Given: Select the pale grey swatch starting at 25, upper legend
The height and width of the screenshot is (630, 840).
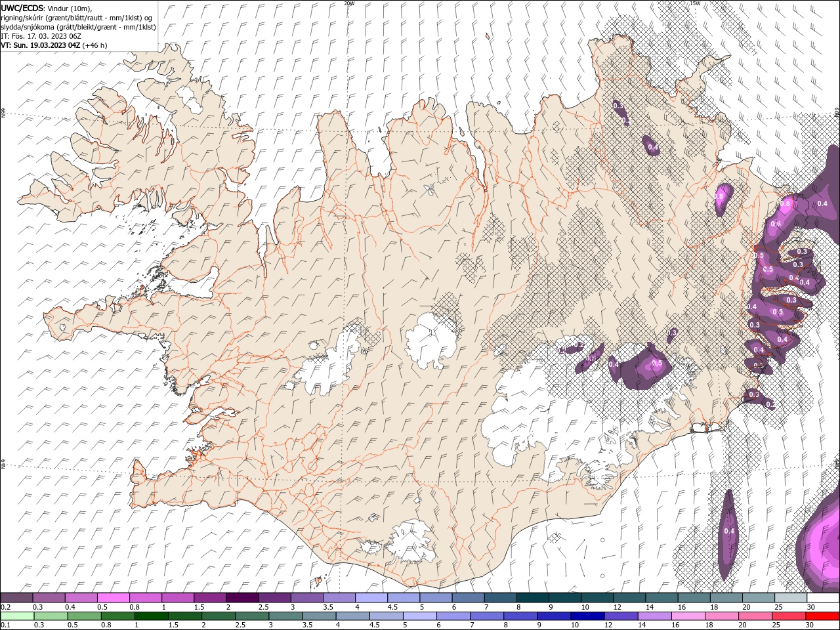Looking at the screenshot, I should pyautogui.click(x=791, y=598).
